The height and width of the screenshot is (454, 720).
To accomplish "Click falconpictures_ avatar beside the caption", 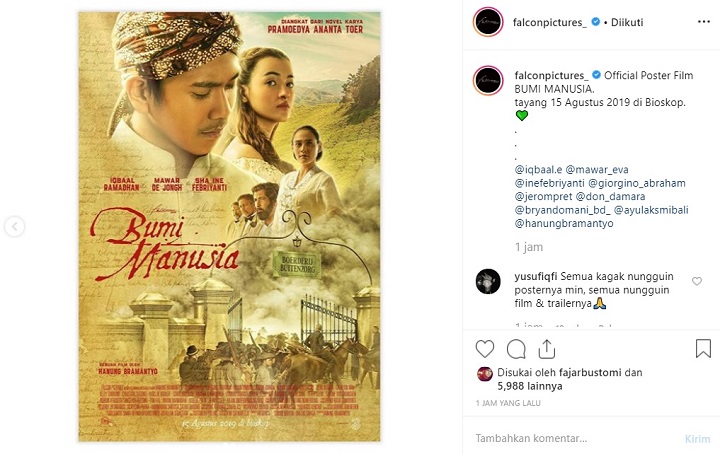I will pos(488,80).
